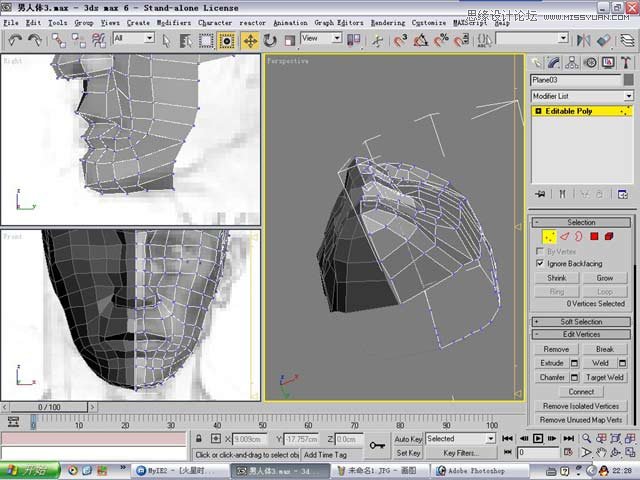Toggle the 3D Snaps icon

[400, 40]
